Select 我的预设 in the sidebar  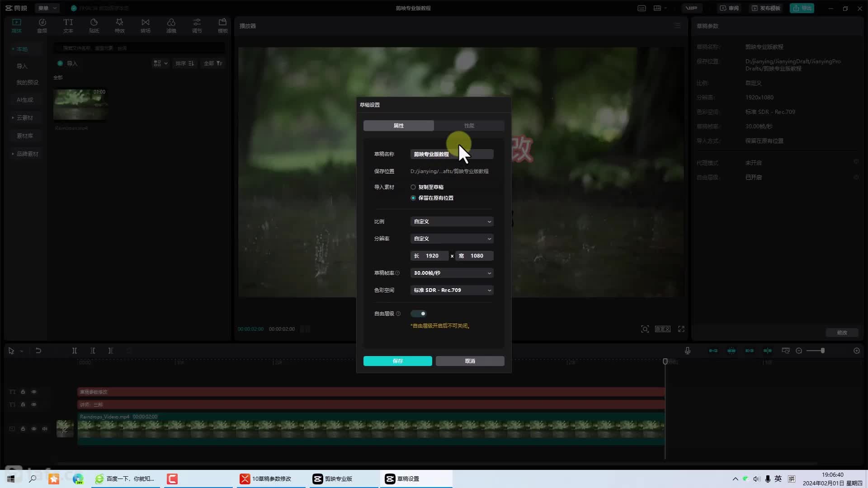click(x=28, y=83)
